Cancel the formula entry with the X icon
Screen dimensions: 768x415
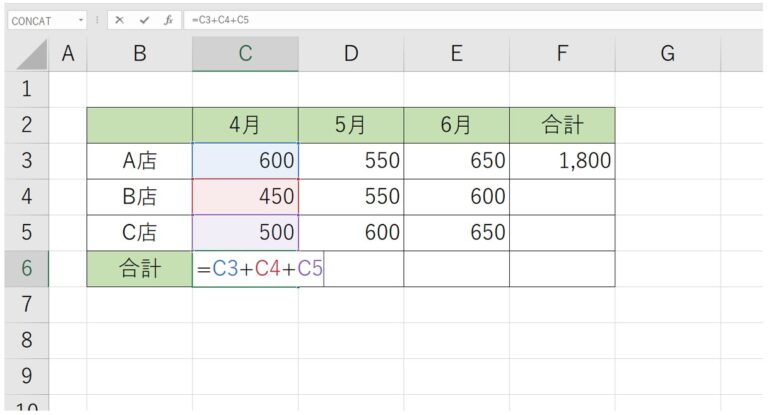(119, 20)
